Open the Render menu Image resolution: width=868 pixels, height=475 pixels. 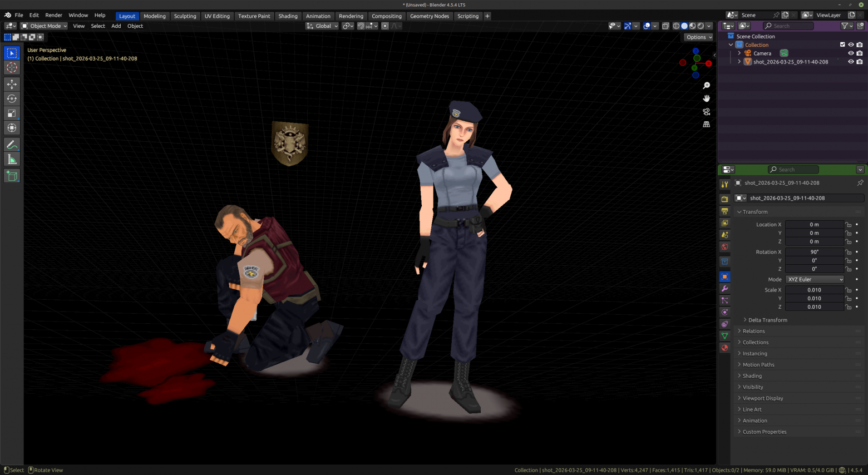pos(53,15)
